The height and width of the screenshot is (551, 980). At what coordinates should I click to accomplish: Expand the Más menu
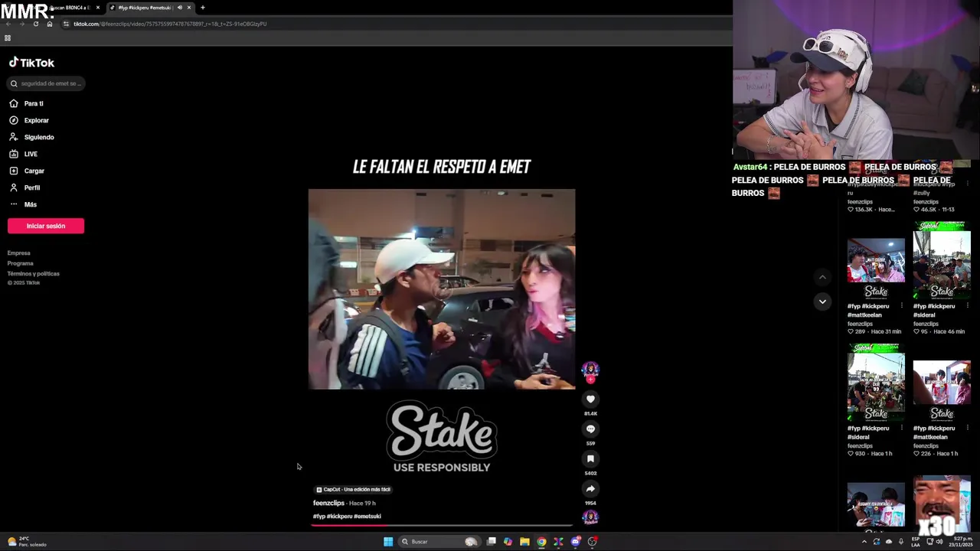24,204
